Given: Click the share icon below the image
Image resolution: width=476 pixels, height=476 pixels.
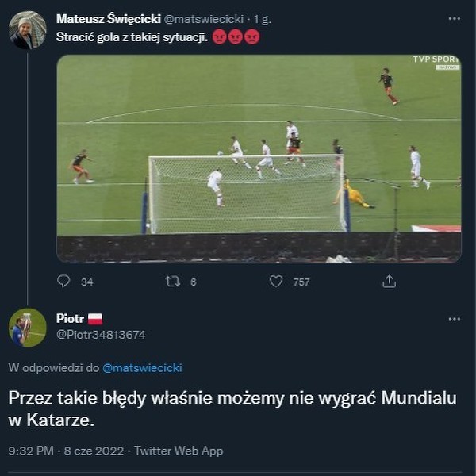Looking at the screenshot, I should [389, 281].
